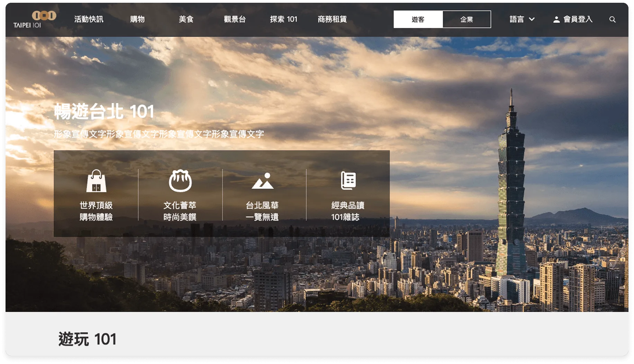This screenshot has height=364, width=634.
Task: Click the chevron beside 語言
Action: tap(532, 19)
